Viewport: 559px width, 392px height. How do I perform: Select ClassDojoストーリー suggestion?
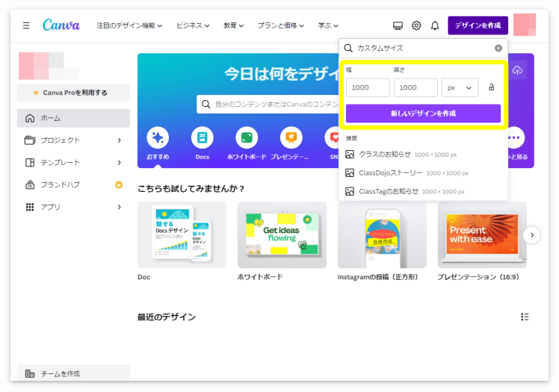[x=423, y=172]
